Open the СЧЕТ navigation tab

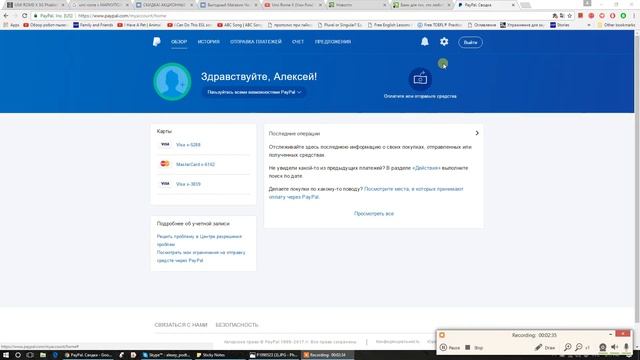point(298,42)
